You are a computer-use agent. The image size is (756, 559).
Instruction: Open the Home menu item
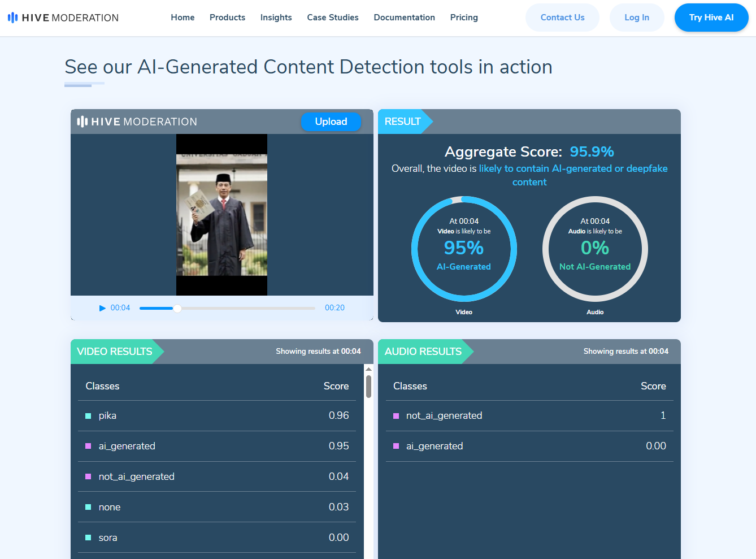click(183, 18)
